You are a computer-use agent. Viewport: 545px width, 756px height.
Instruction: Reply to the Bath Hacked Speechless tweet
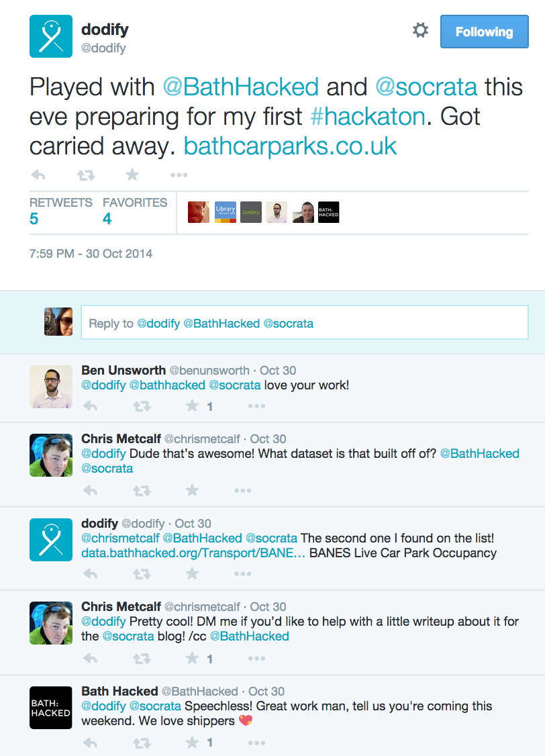click(x=90, y=743)
